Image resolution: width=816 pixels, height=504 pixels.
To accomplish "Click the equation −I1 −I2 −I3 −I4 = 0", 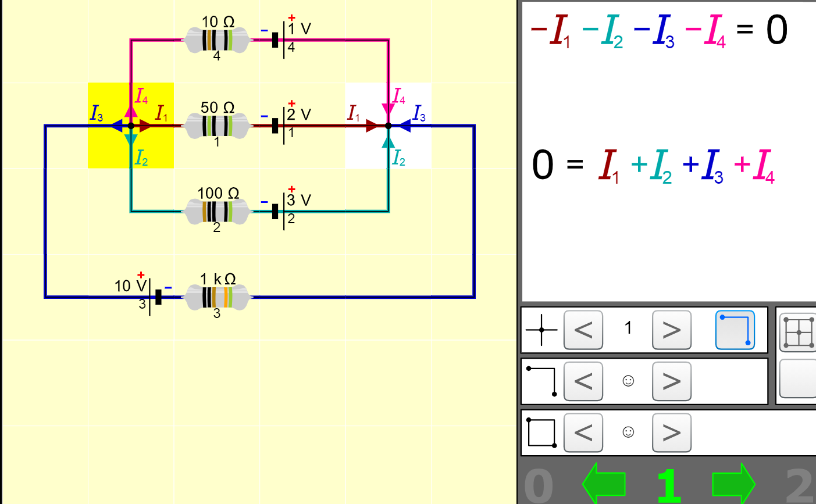I will coord(659,31).
